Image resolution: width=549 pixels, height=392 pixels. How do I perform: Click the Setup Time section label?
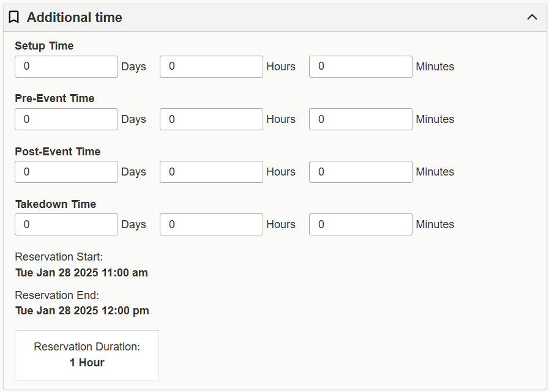click(44, 46)
